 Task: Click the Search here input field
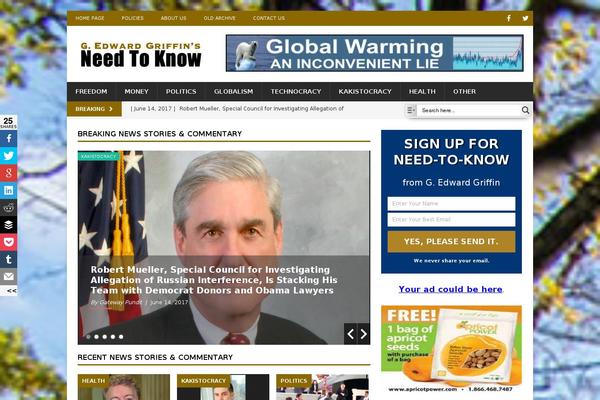(469, 110)
